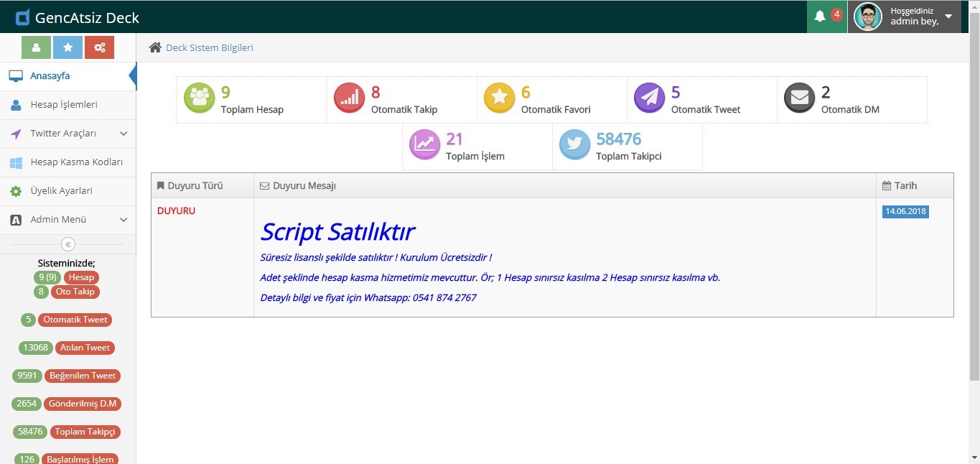980x464 pixels.
Task: Go to Üyelik Ayarlari in sidebar
Action: [x=61, y=191]
